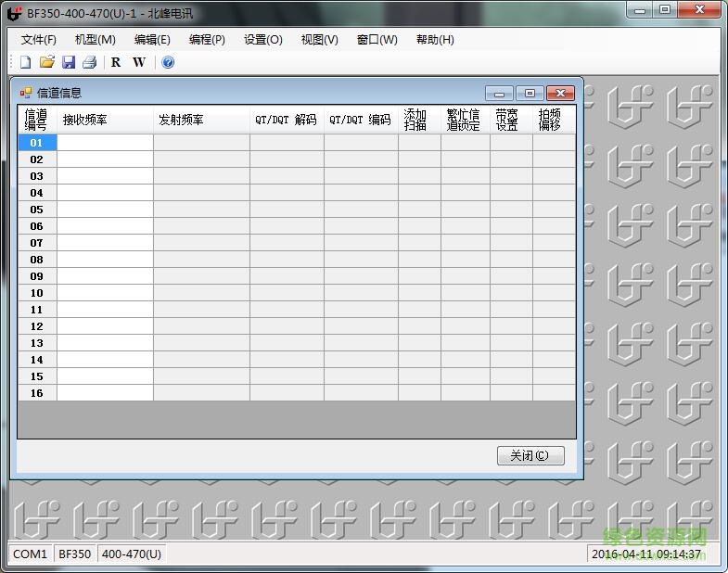This screenshot has width=728, height=573.
Task: Click the status bar date and time
Action: point(645,554)
